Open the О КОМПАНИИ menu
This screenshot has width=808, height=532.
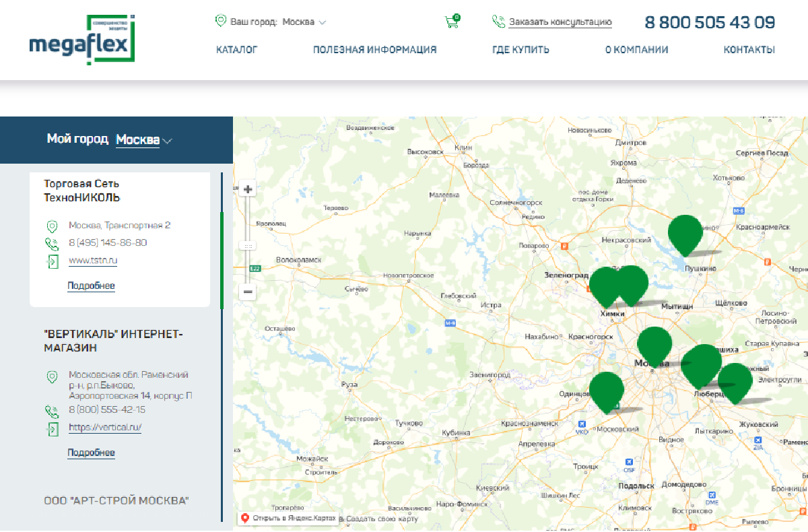point(636,50)
